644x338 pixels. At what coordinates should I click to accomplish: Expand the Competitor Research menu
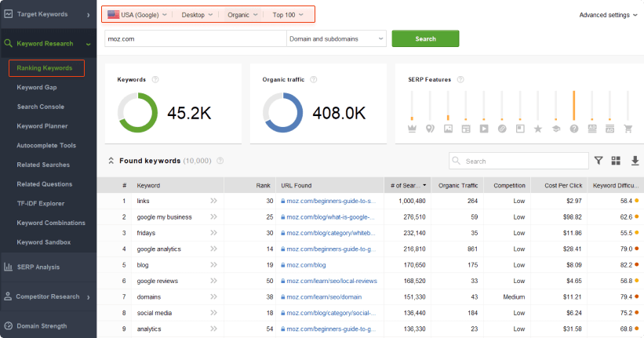point(49,296)
